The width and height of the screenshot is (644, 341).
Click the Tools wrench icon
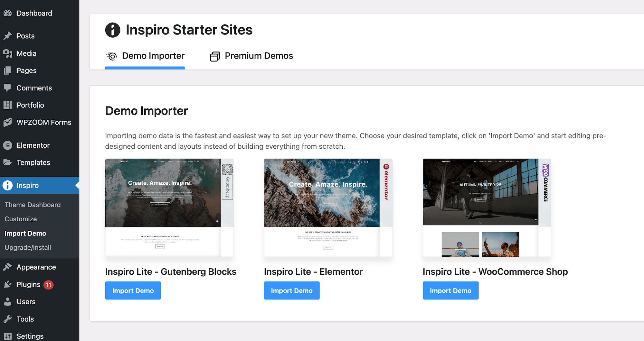(8, 319)
